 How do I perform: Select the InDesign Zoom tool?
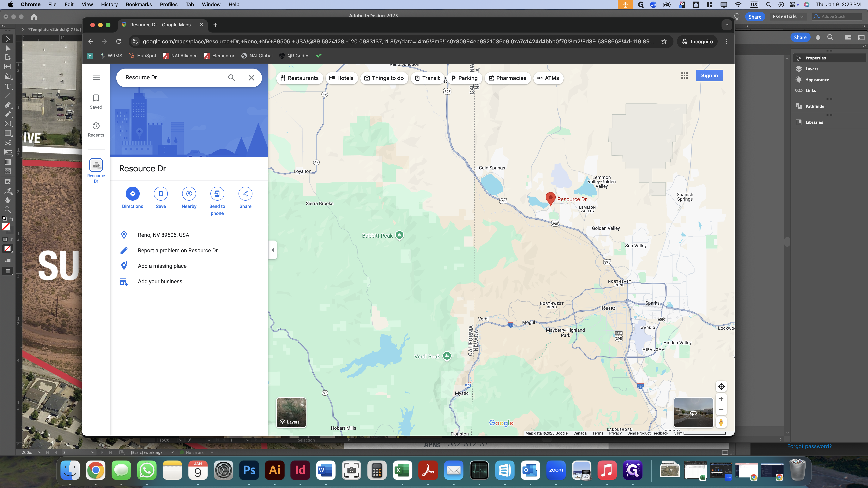coord(8,210)
